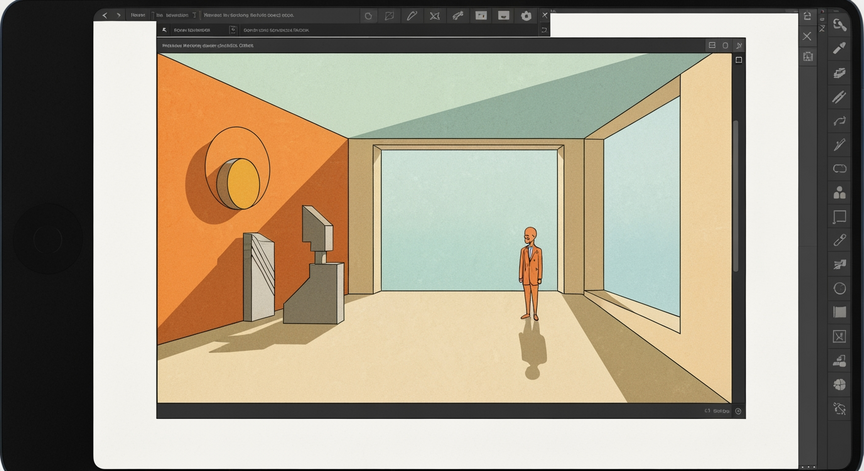Click the small boxed icon in second toolbar row
Image resolution: width=864 pixels, height=471 pixels.
[233, 30]
